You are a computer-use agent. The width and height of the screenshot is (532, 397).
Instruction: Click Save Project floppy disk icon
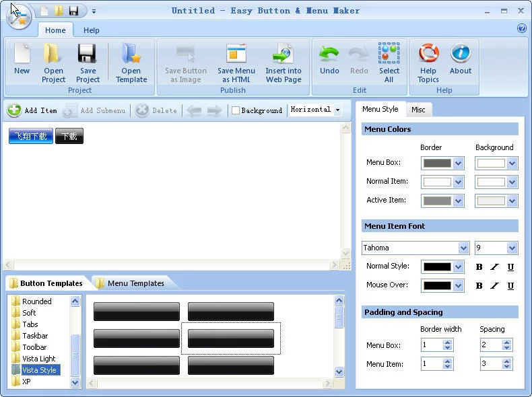88,53
